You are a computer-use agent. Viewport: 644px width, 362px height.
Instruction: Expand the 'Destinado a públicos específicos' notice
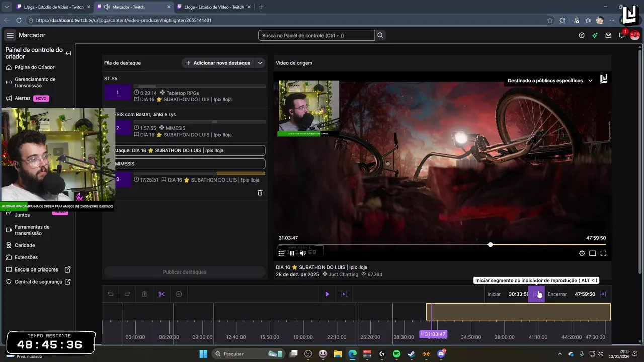(x=590, y=80)
